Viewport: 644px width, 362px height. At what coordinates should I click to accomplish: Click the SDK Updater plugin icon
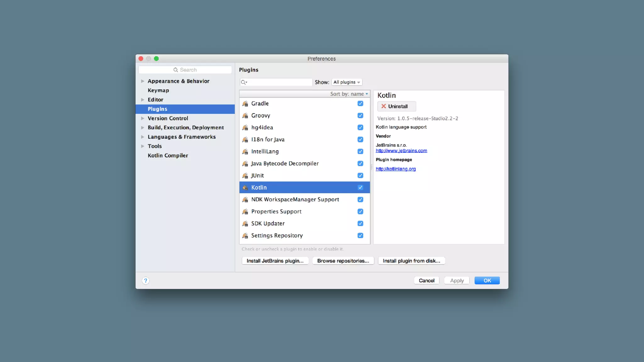point(245,224)
